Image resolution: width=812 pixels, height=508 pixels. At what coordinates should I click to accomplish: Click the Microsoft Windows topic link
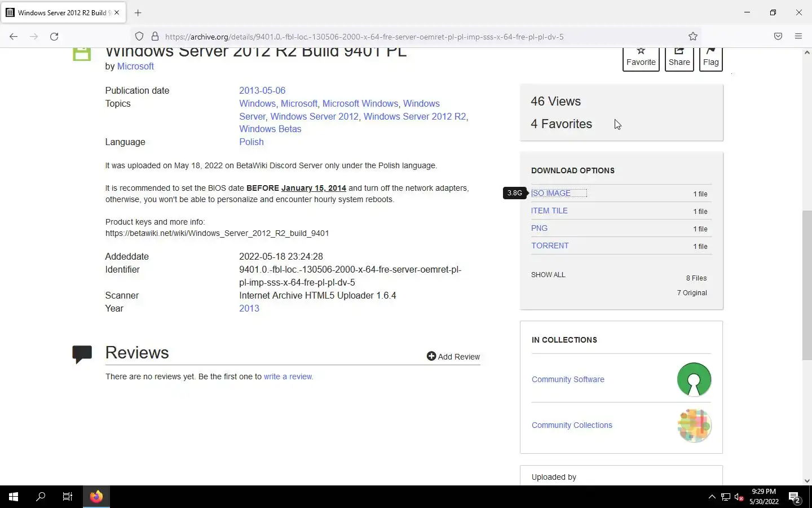tap(360, 104)
